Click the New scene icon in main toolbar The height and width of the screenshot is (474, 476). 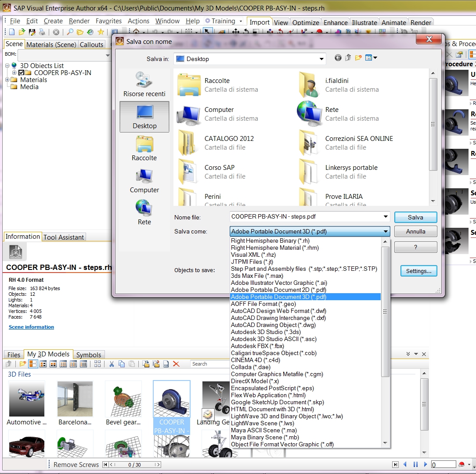point(12,32)
